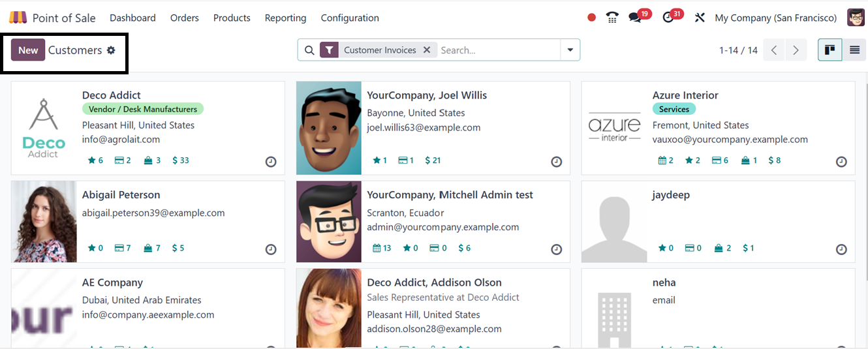868x349 pixels.
Task: Remove the Customer Invoices filter
Action: pos(427,50)
